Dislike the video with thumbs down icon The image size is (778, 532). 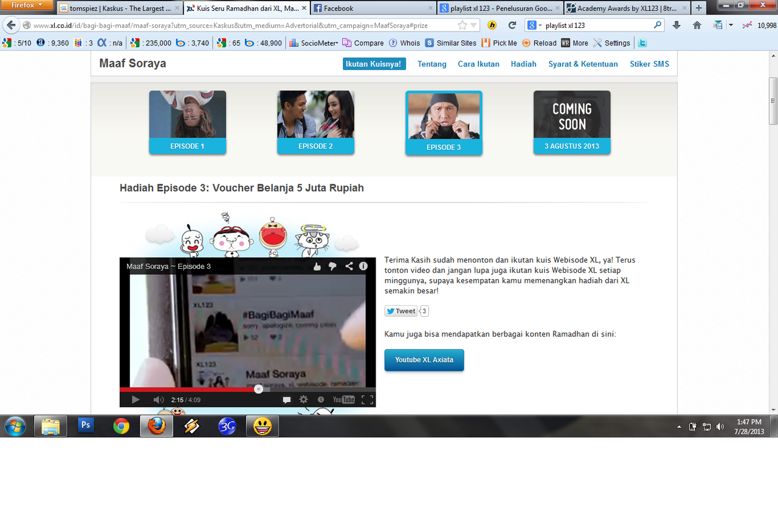(x=332, y=266)
